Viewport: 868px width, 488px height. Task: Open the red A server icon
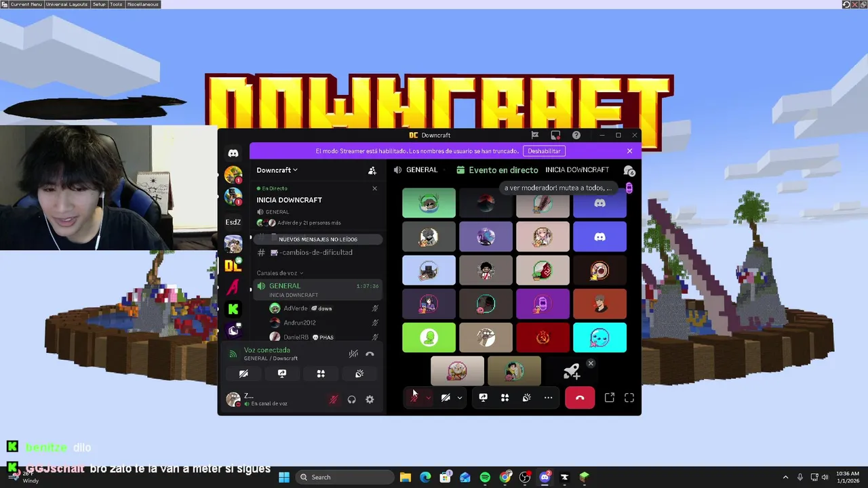click(x=233, y=287)
